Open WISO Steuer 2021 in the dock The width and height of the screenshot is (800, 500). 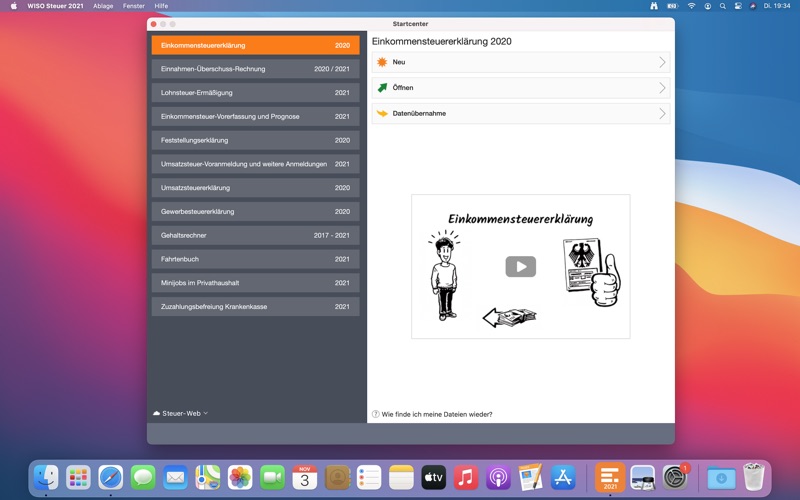609,478
